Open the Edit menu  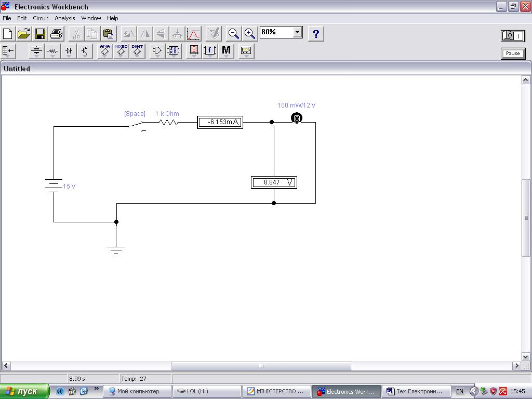pos(22,18)
